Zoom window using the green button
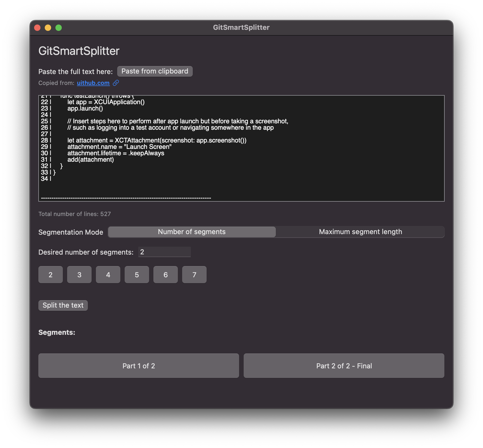Image resolution: width=483 pixels, height=448 pixels. [59, 28]
